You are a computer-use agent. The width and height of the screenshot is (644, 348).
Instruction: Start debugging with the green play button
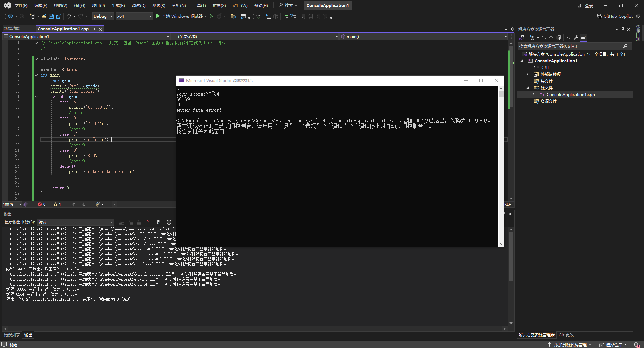(x=158, y=16)
